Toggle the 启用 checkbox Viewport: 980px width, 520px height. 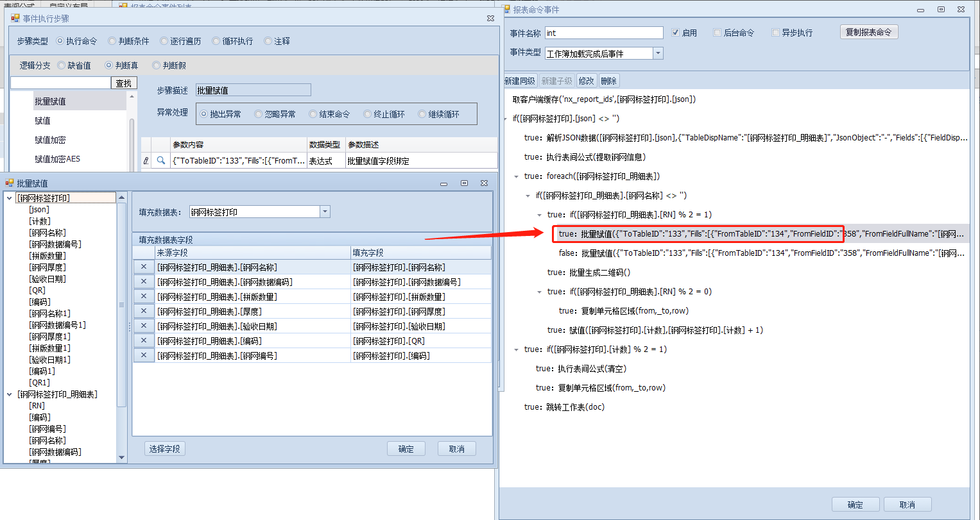pyautogui.click(x=675, y=33)
